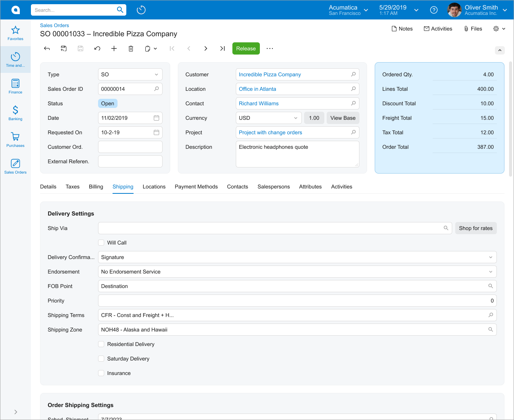Viewport: 514px width, 420px height.
Task: Click the Customer Ord. input field
Action: pos(130,147)
